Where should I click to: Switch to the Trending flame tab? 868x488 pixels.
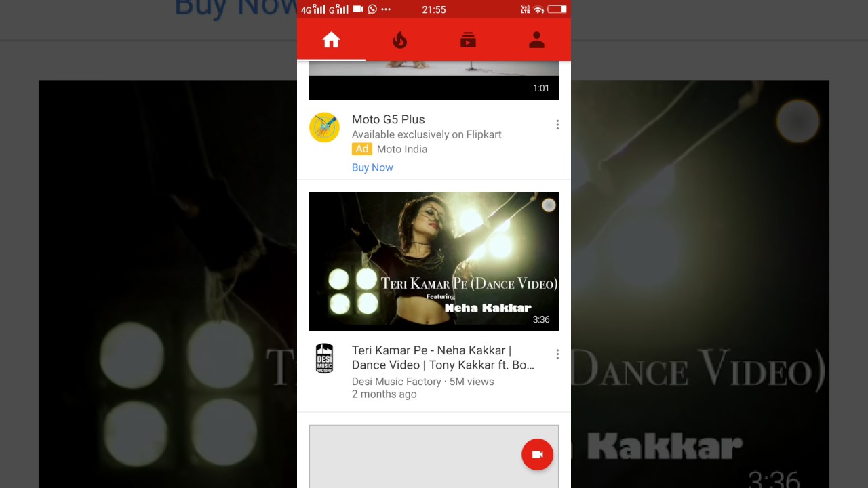pyautogui.click(x=399, y=41)
